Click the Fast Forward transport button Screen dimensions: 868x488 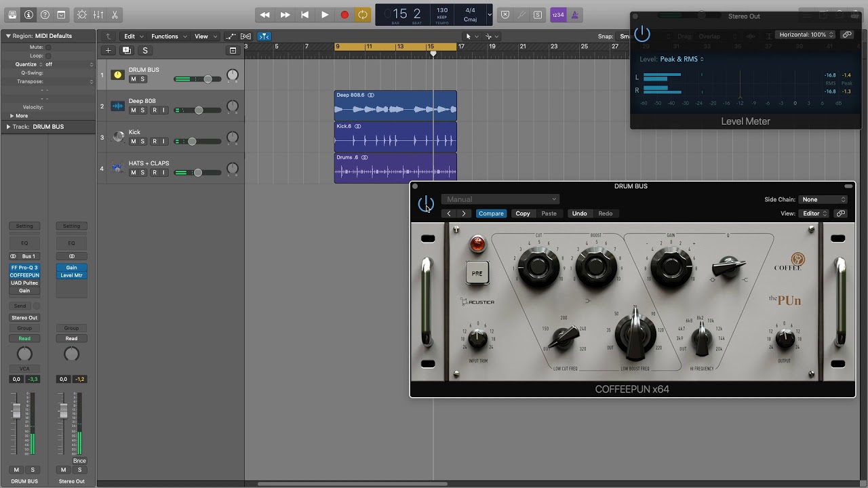285,14
